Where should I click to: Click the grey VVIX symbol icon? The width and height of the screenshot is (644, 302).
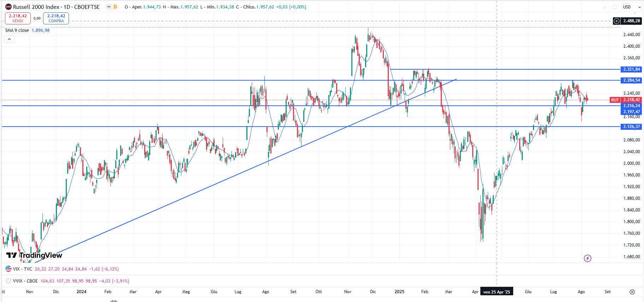(8, 281)
